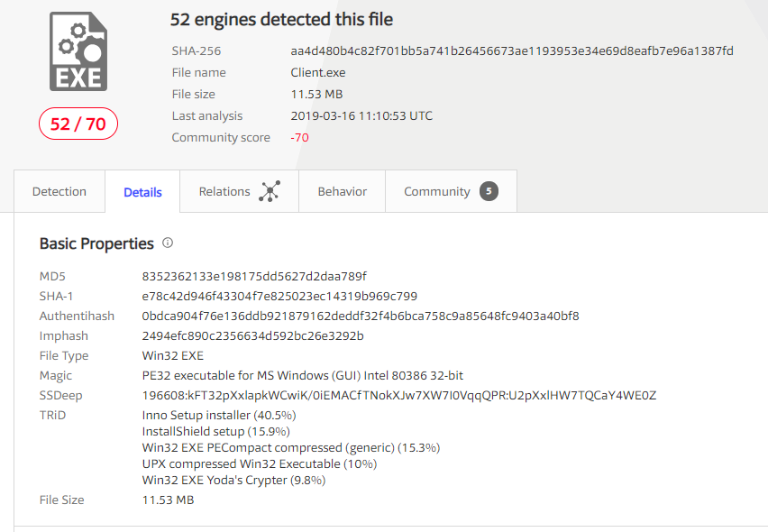Open the Behavior tab
This screenshot has width=768, height=532.
[343, 191]
